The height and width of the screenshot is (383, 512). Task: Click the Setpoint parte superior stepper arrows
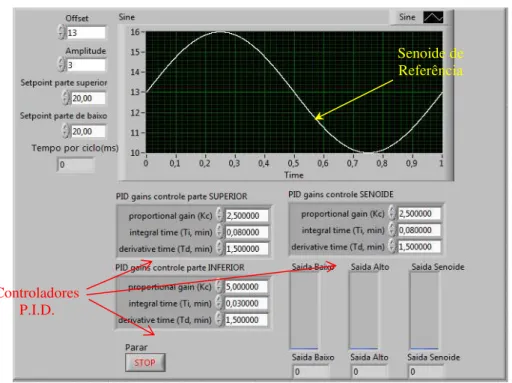pyautogui.click(x=66, y=97)
